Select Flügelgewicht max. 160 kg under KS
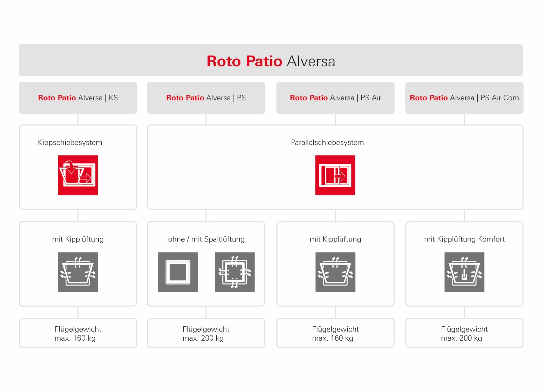The height and width of the screenshot is (392, 543). coord(78,333)
